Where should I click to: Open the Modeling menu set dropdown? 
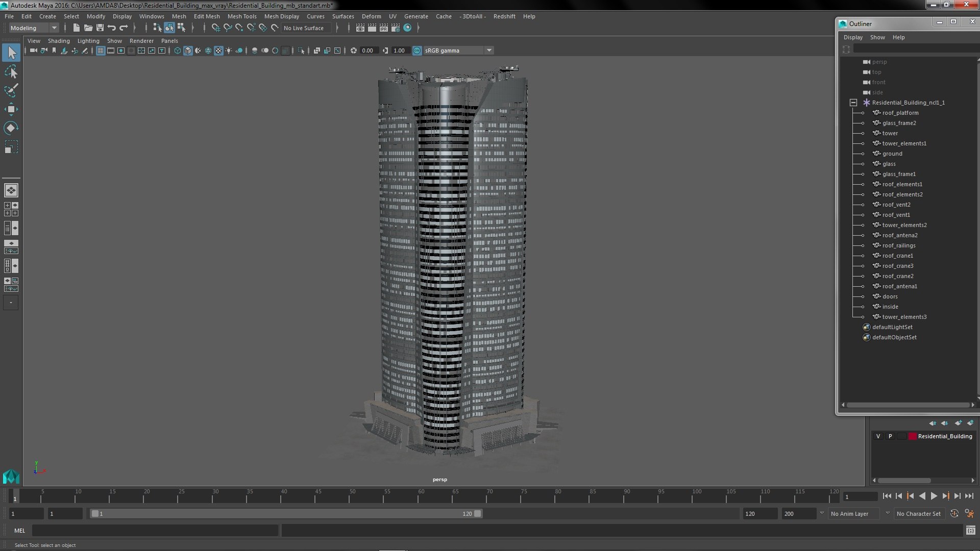(x=34, y=28)
